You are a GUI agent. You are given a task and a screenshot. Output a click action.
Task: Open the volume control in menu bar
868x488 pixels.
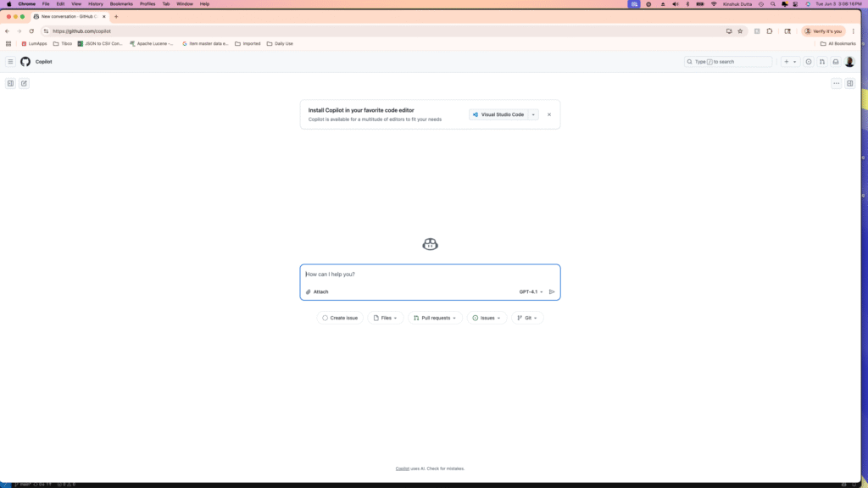(676, 4)
